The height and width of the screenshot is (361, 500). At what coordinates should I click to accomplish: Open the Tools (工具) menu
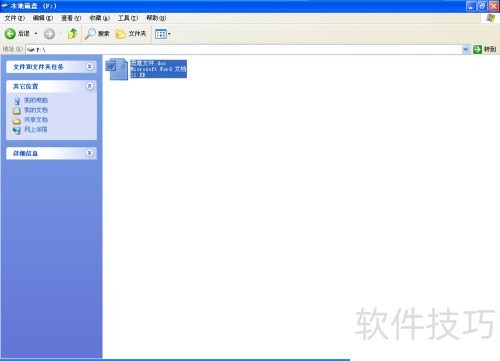point(128,18)
